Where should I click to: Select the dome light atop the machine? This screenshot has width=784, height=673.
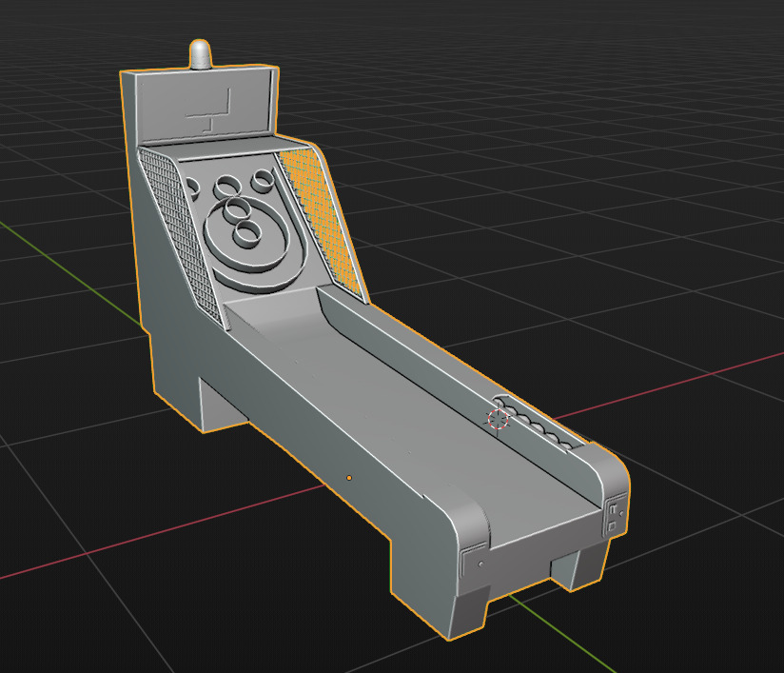coord(201,54)
